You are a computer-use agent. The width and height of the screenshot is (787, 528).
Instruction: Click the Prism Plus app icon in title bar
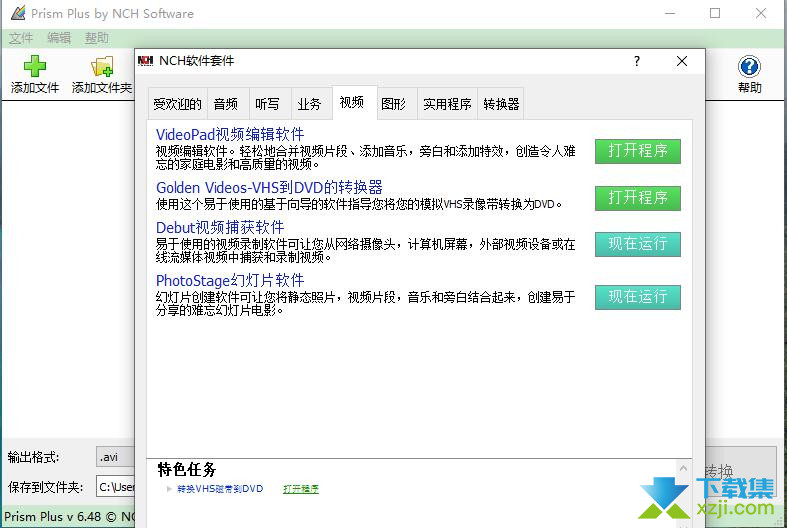click(x=18, y=13)
